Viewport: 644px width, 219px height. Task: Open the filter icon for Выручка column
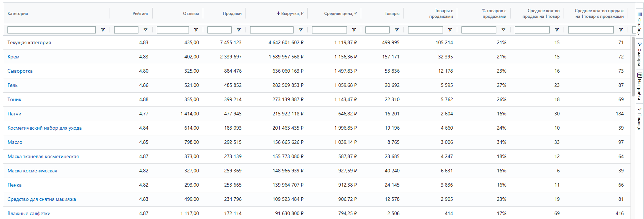pyautogui.click(x=300, y=30)
